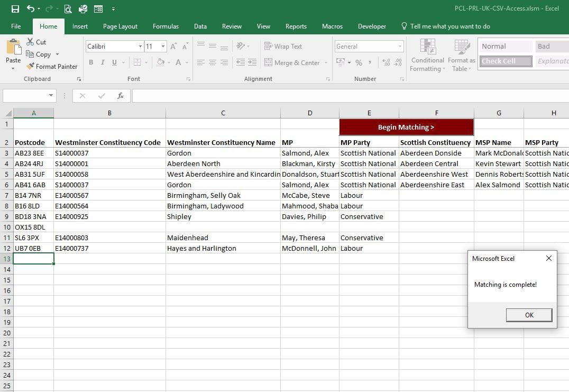Viewport: 569px width, 392px height.
Task: Open text orientation options
Action: click(x=243, y=45)
